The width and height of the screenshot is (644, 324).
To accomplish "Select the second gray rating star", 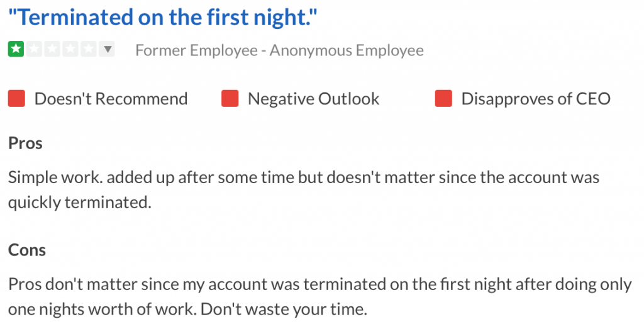I will [35, 49].
